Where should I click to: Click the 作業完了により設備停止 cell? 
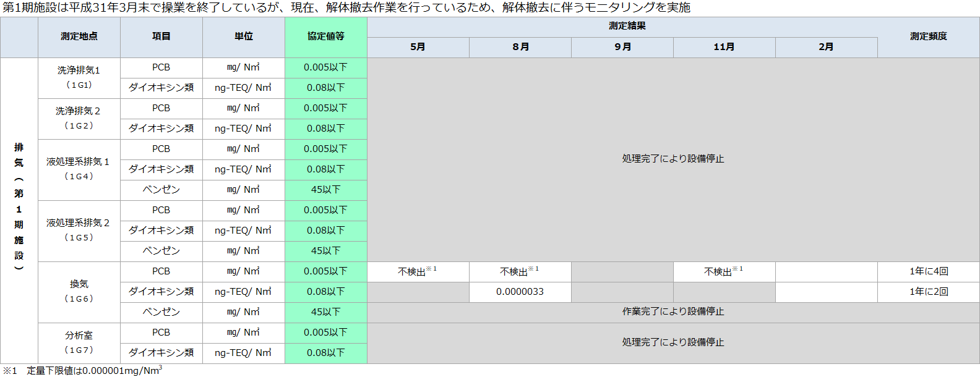(x=673, y=312)
